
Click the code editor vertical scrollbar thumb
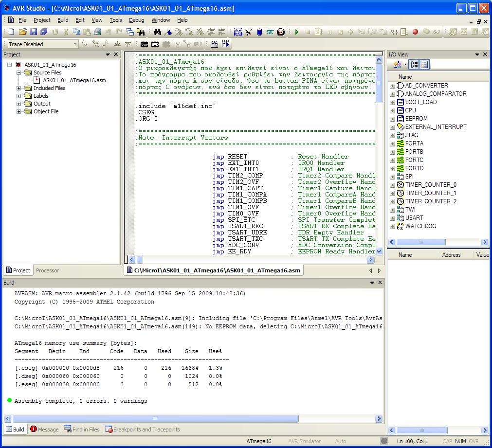pyautogui.click(x=379, y=84)
